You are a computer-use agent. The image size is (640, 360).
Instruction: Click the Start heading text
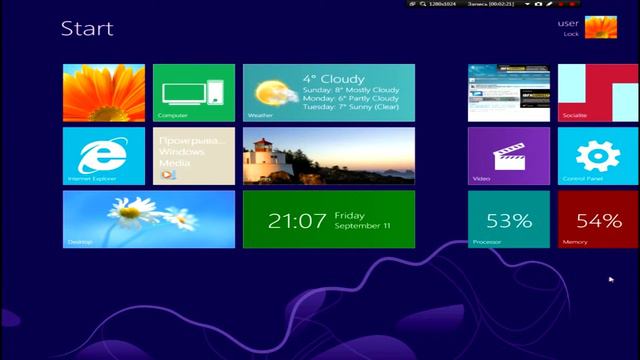tap(87, 29)
